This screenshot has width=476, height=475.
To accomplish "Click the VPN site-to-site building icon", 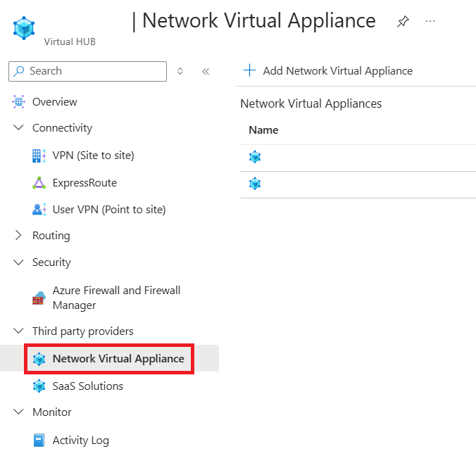I will 39,156.
